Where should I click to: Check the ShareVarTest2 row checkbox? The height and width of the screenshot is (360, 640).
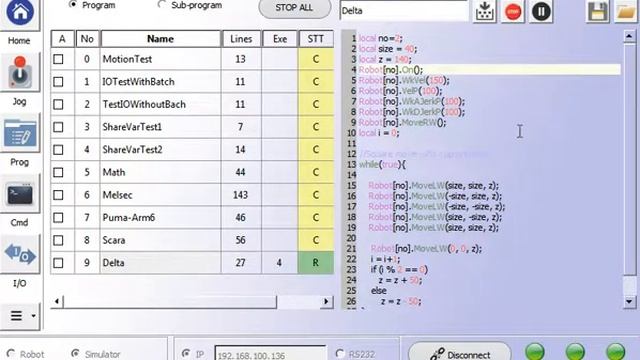(x=58, y=150)
